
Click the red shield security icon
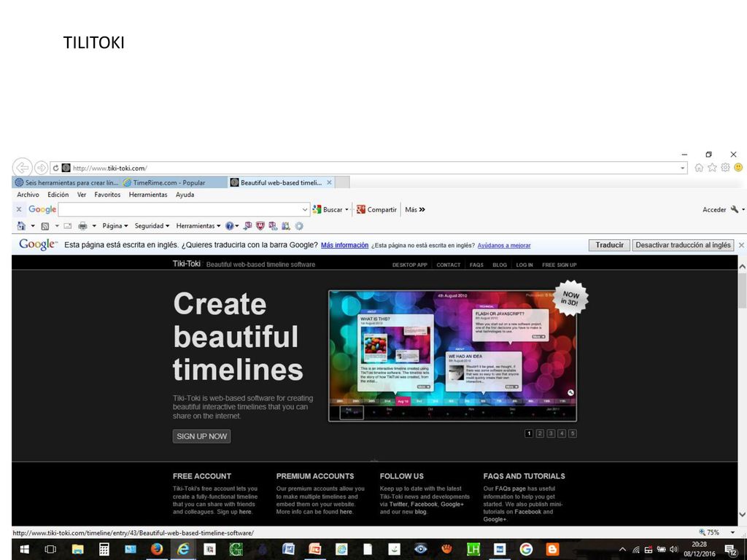point(260,226)
